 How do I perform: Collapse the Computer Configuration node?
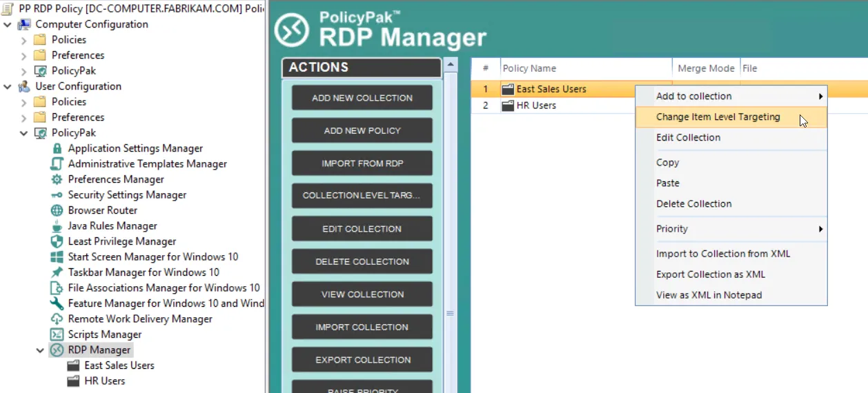tap(8, 24)
